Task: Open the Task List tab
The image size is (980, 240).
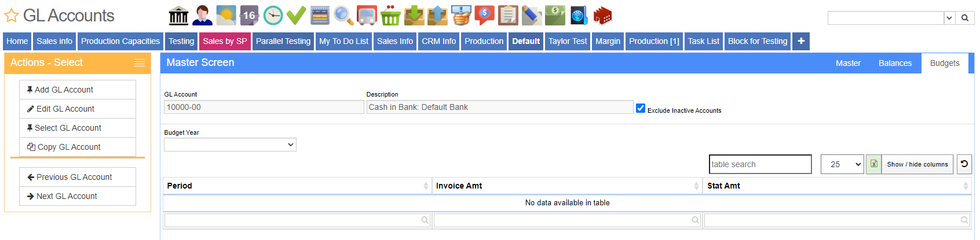Action: tap(703, 41)
